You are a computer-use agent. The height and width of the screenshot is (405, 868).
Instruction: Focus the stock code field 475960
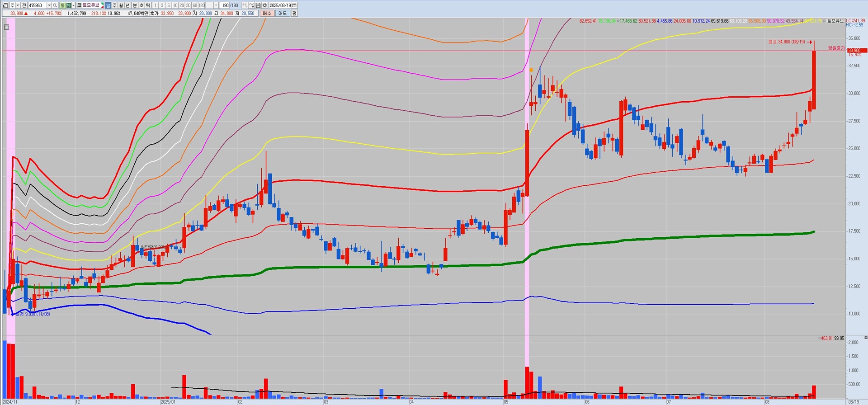[x=37, y=5]
